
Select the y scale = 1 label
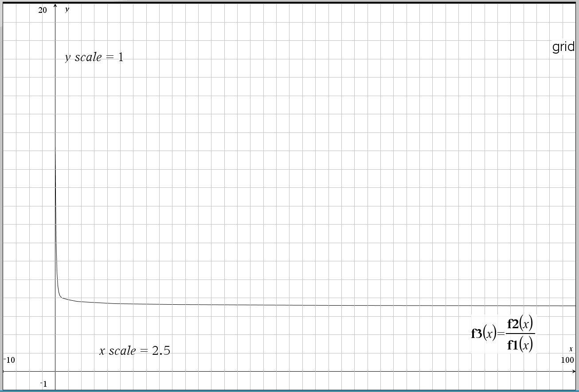point(94,57)
